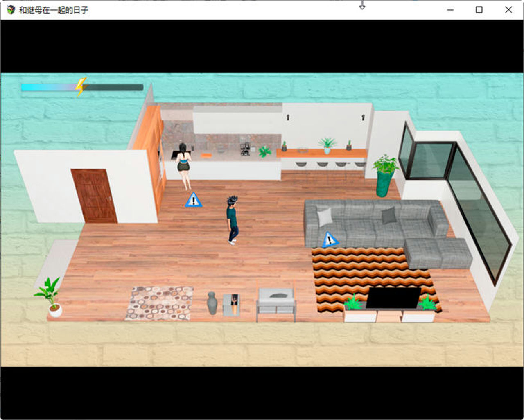The width and height of the screenshot is (524, 420).
Task: Click the gray side table with drawers
Action: point(276,304)
